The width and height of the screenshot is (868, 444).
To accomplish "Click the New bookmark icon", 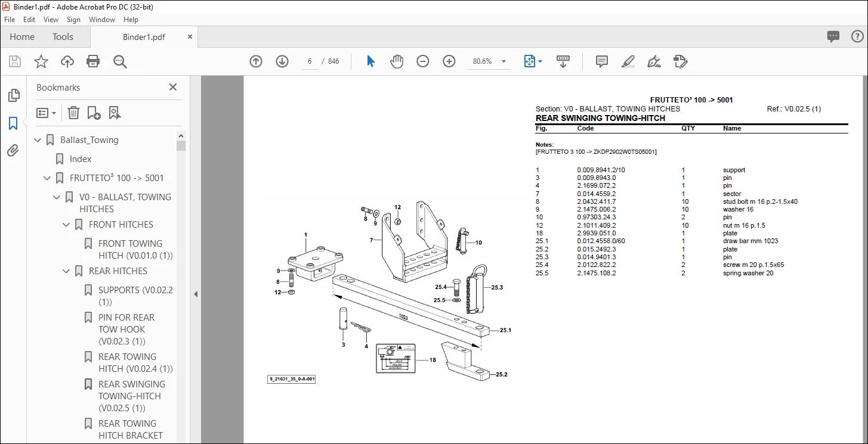I will point(94,113).
